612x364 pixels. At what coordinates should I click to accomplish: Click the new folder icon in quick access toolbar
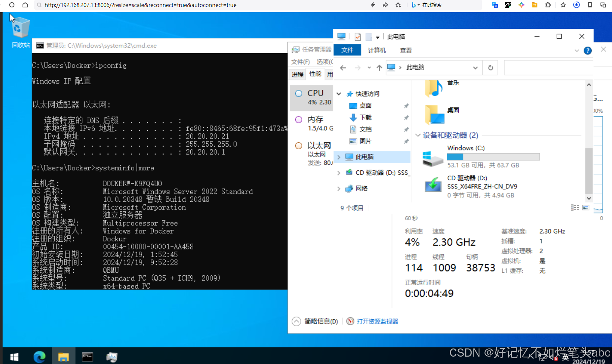tap(368, 37)
